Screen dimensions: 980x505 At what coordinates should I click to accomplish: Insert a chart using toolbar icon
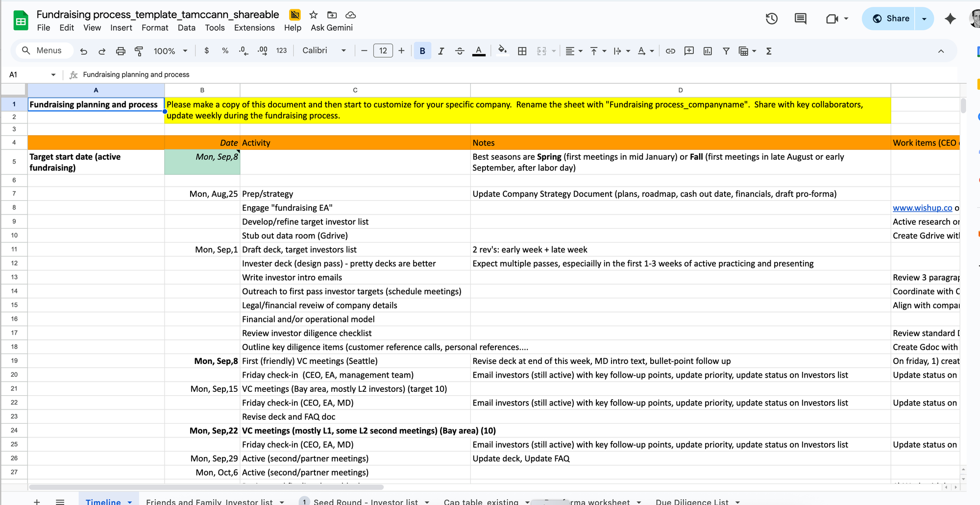click(708, 51)
